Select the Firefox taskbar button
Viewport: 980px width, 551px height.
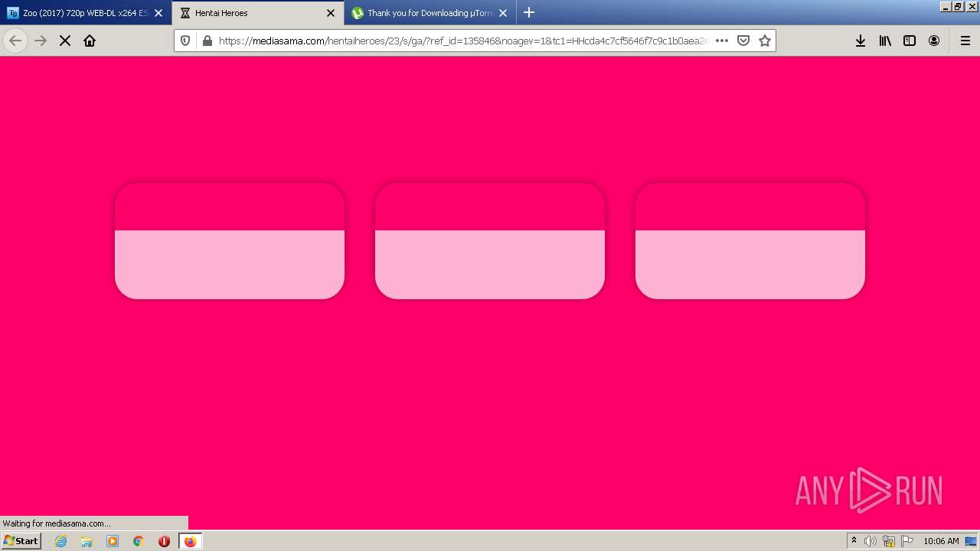190,541
